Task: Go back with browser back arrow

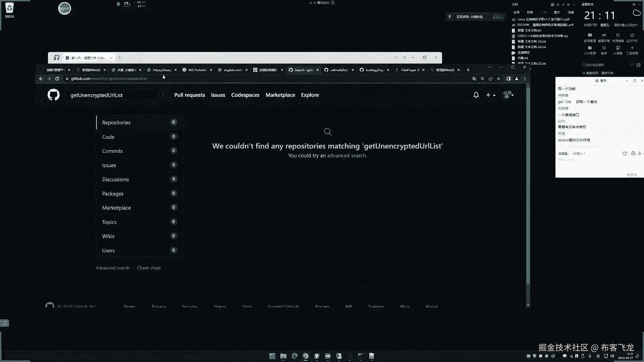Action: coord(41,79)
